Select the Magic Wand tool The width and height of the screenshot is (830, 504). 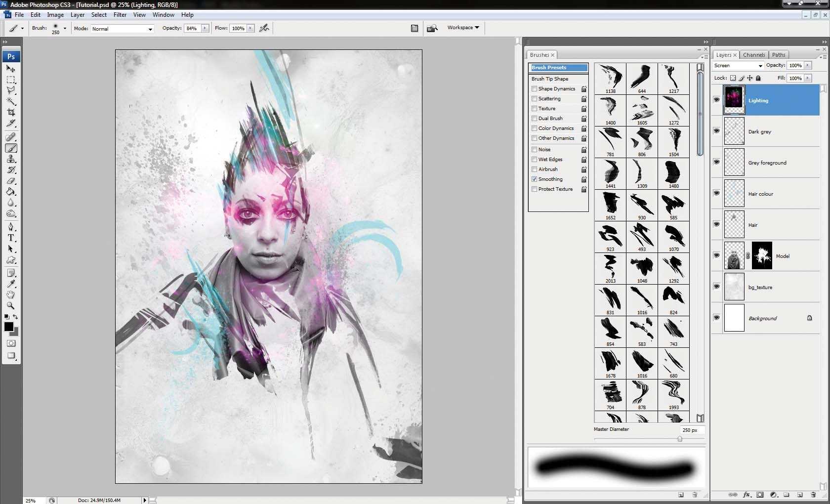(x=11, y=101)
